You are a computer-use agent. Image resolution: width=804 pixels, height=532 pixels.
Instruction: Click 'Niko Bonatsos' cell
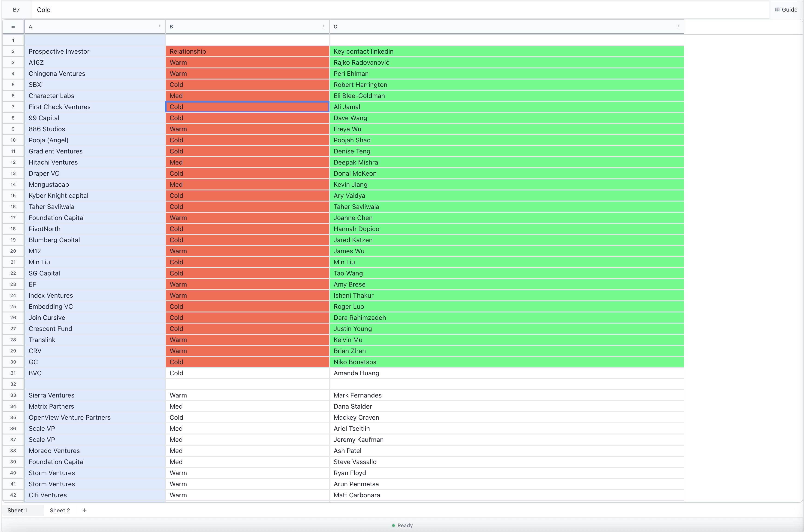(x=507, y=362)
